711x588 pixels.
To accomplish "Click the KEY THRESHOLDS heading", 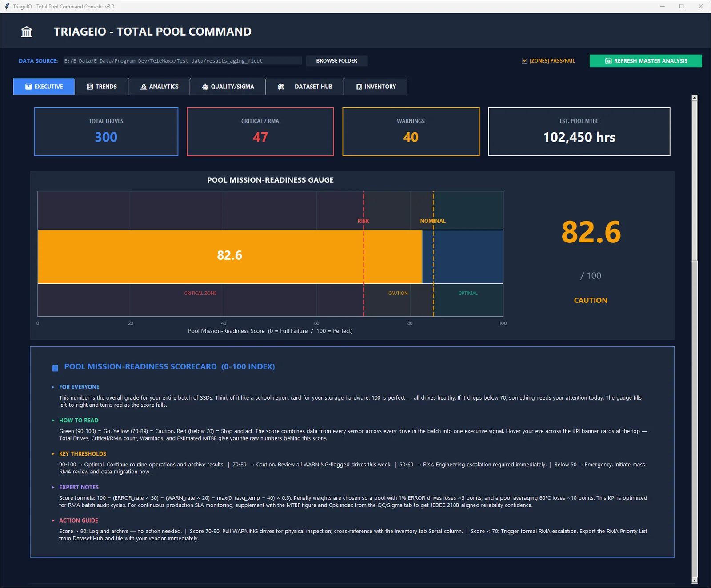I will (x=83, y=454).
